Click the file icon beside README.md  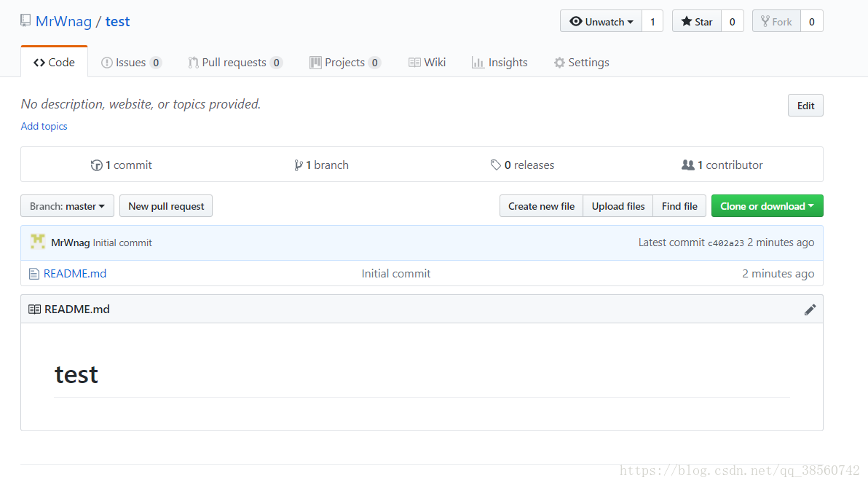(33, 274)
